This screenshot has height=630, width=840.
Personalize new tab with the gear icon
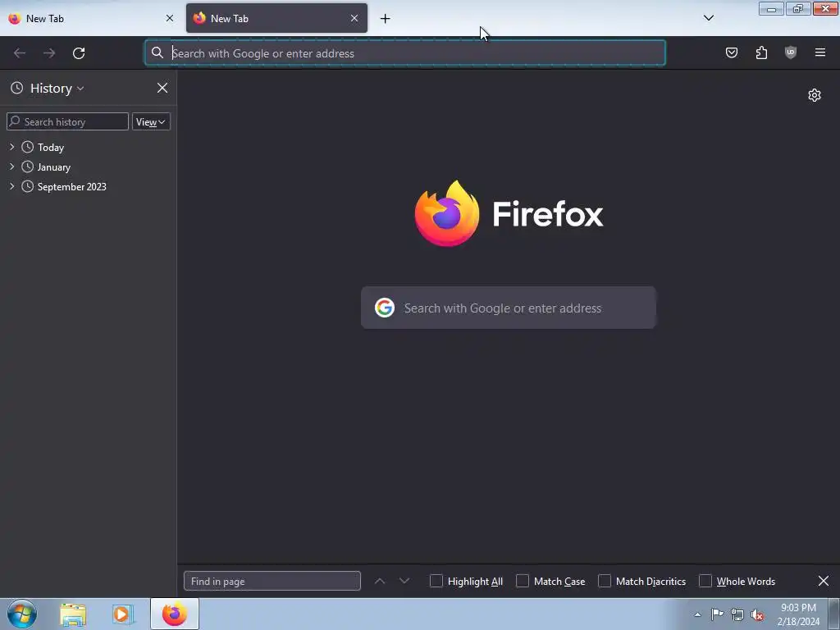point(815,95)
